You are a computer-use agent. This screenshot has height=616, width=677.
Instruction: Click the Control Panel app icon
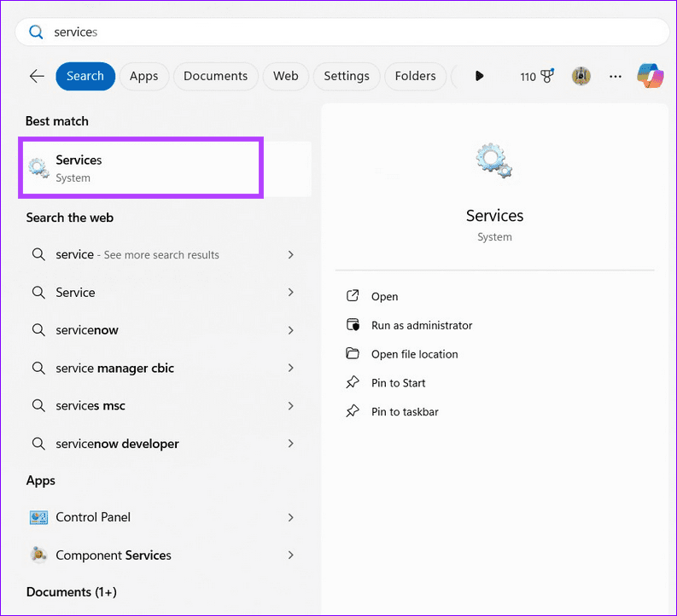point(39,517)
